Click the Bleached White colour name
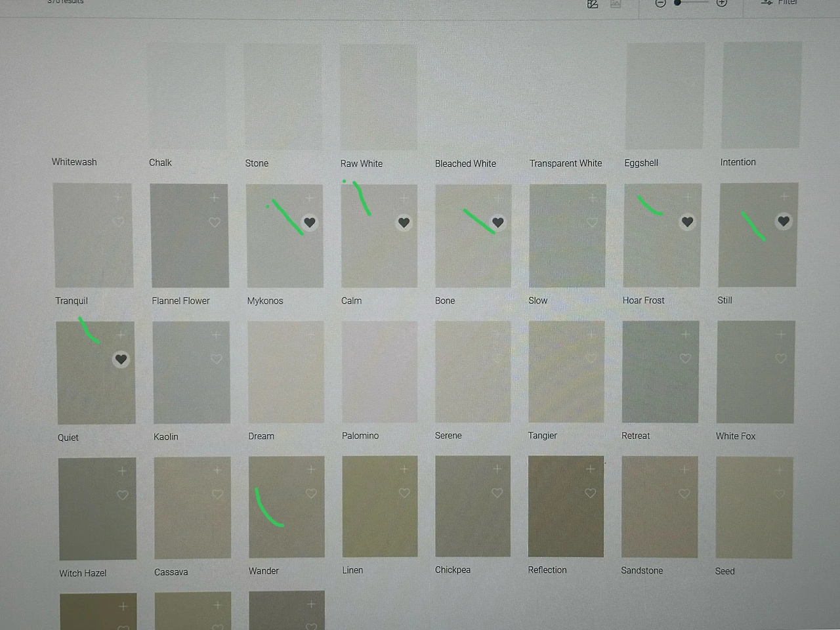Image resolution: width=840 pixels, height=630 pixels. pyautogui.click(x=465, y=163)
